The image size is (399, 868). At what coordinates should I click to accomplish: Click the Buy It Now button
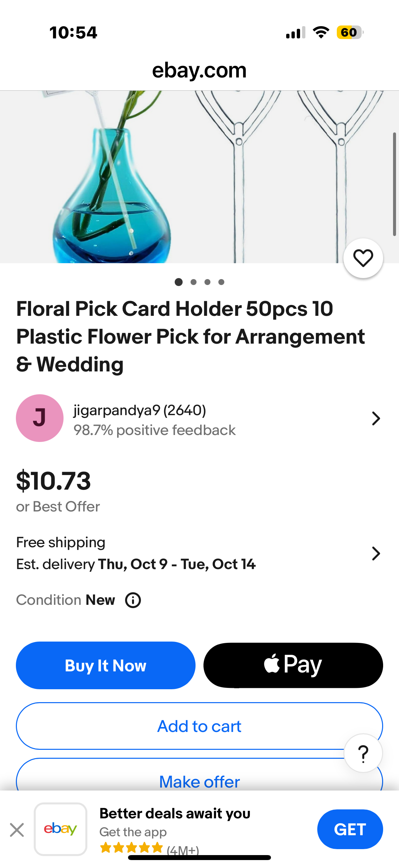(x=106, y=665)
